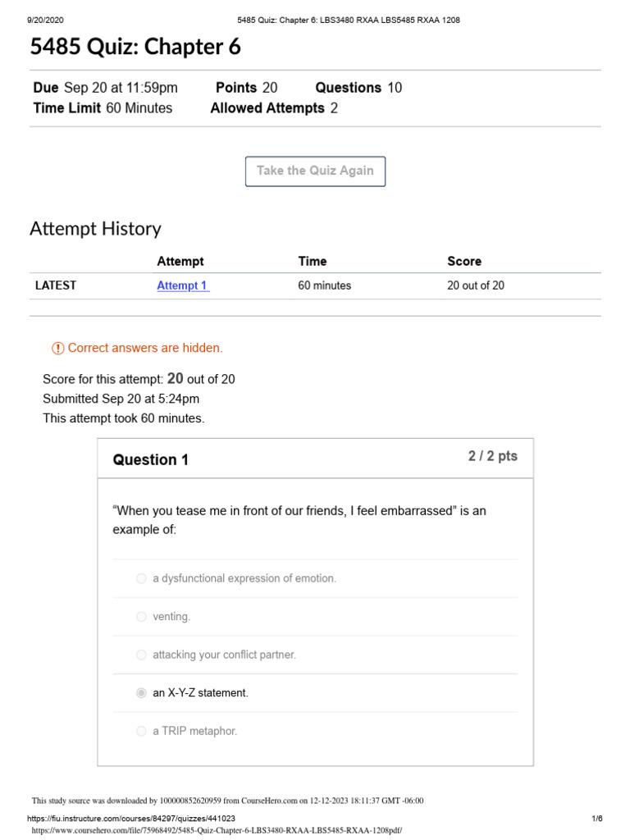Click the Take the Quiz Again button

315,171
